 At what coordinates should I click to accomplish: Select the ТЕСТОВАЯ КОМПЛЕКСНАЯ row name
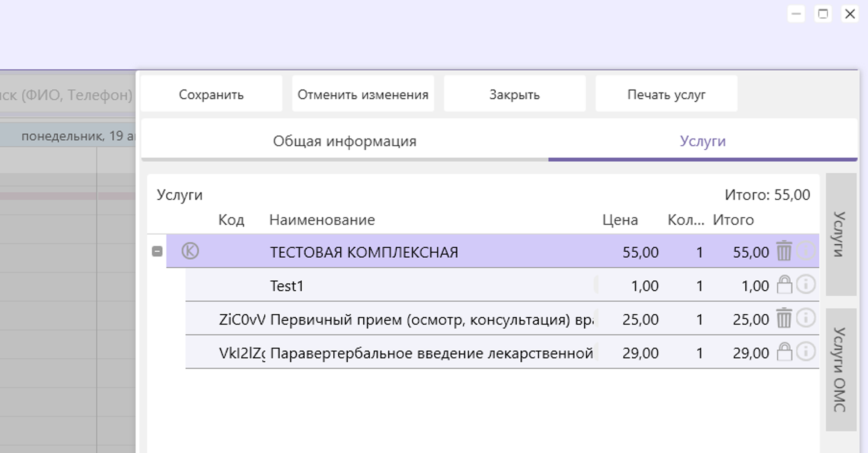[364, 252]
